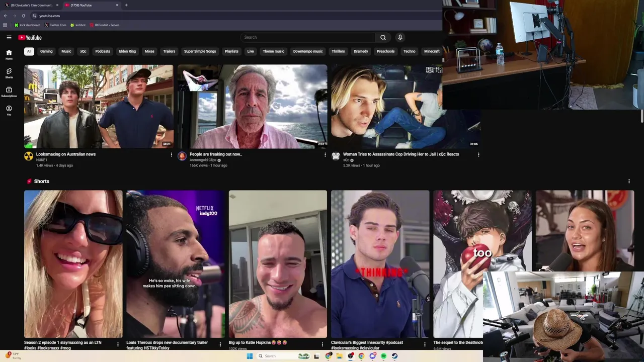Open File Explorer from the taskbar
Screen dimensions: 644x362
[340, 356]
